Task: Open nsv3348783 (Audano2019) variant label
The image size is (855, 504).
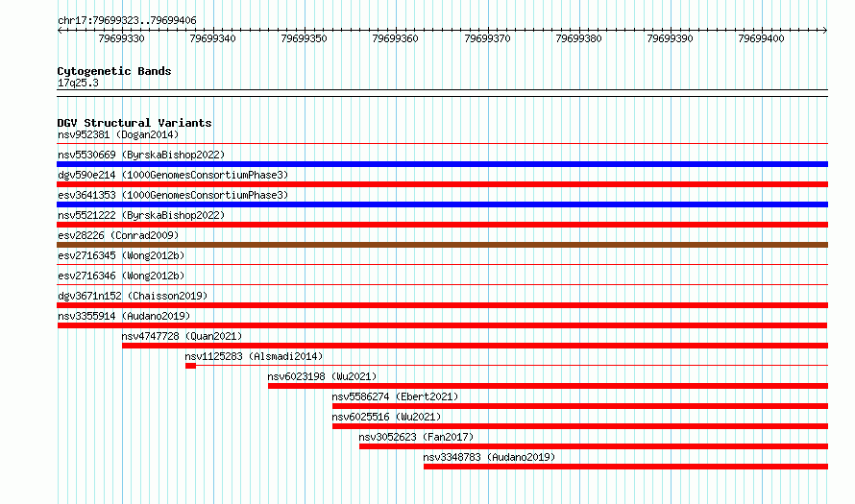Action: pyautogui.click(x=489, y=457)
